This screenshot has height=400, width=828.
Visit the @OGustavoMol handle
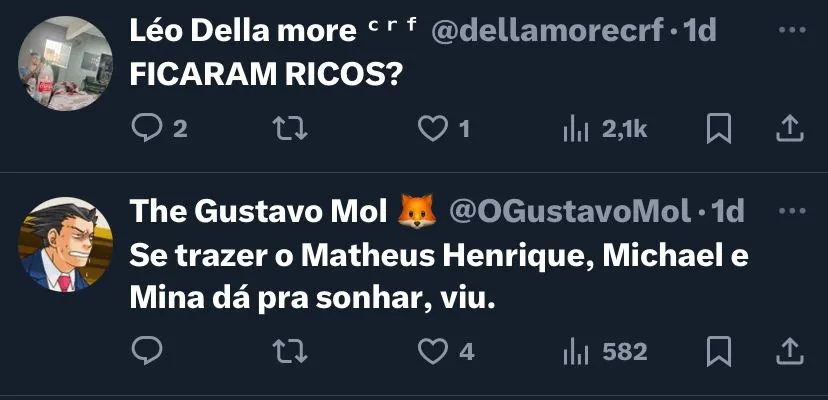coord(569,212)
